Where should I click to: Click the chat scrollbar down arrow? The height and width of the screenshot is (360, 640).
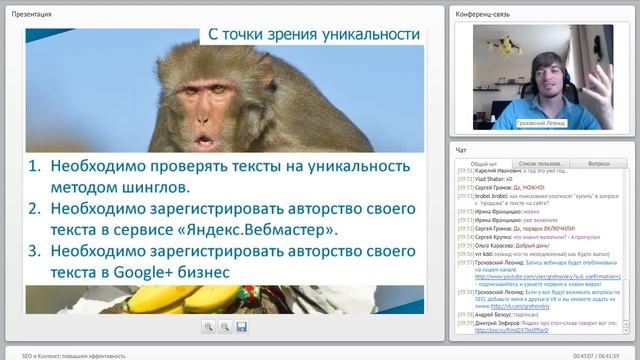[627, 330]
